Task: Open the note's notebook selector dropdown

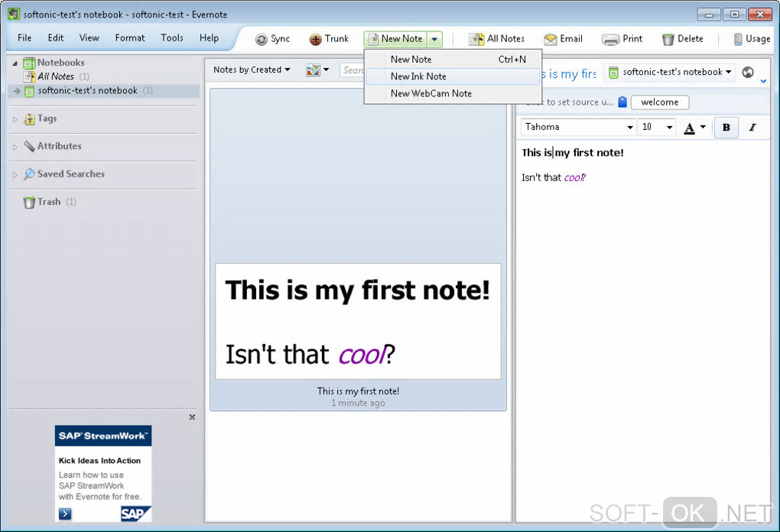Action: click(x=671, y=72)
